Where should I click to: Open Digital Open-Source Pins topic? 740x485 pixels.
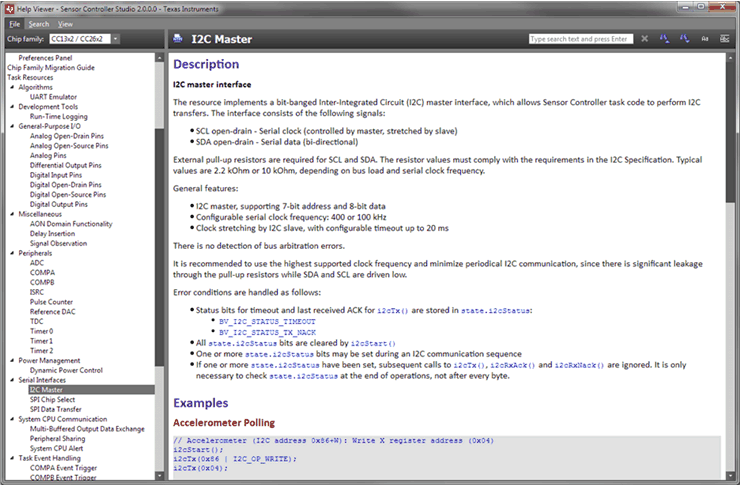click(68, 194)
